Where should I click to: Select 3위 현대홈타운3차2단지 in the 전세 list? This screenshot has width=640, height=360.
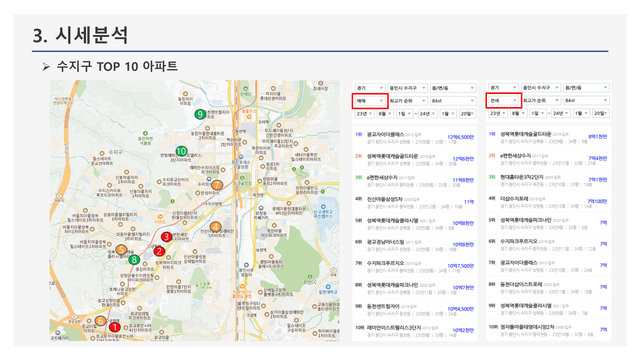tap(548, 180)
